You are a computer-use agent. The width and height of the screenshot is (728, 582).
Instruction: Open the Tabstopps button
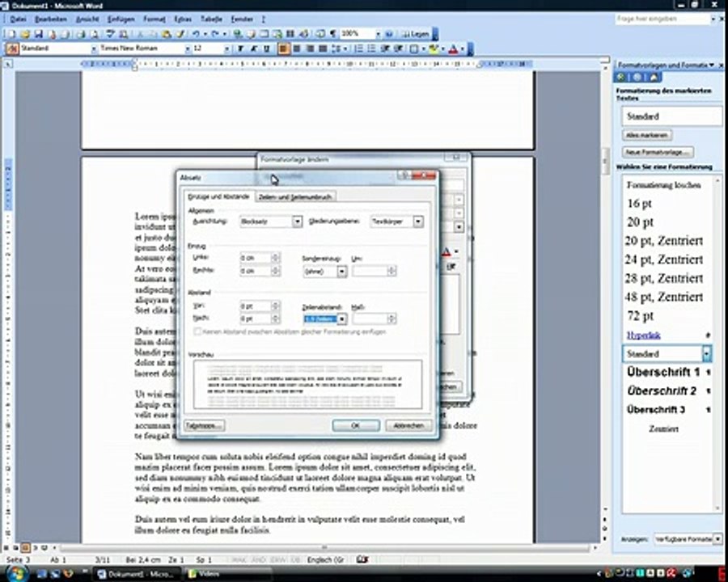205,426
